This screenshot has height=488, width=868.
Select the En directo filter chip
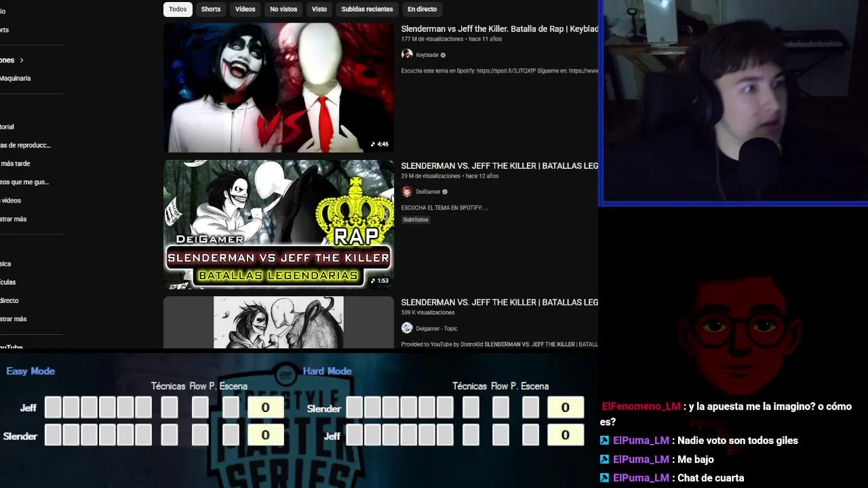(x=422, y=9)
